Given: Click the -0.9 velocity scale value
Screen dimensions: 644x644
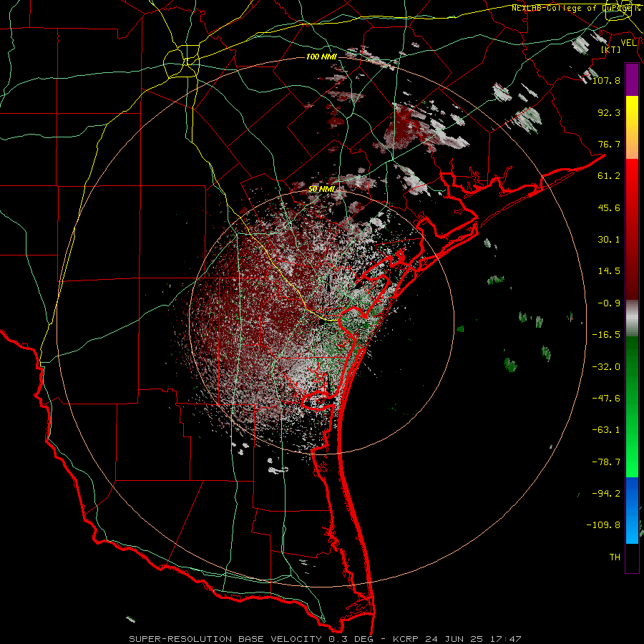Looking at the screenshot, I should tap(609, 303).
